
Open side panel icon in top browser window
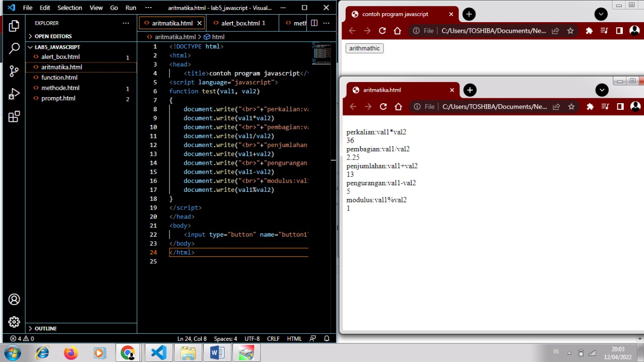tap(619, 31)
